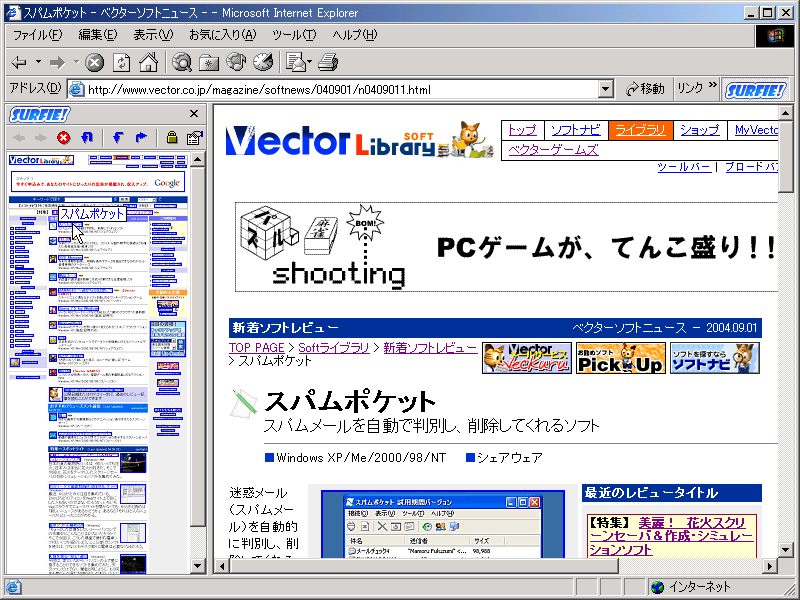The image size is (800, 600).
Task: Open the 美麗！花火スクリーンセーバ review link
Action: [671, 536]
